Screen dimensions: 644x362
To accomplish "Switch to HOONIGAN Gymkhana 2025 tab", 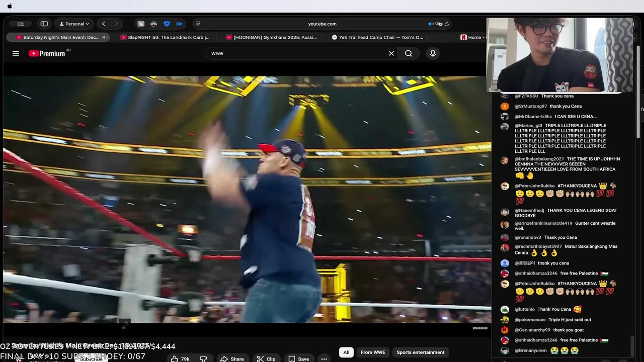I will click(x=272, y=37).
